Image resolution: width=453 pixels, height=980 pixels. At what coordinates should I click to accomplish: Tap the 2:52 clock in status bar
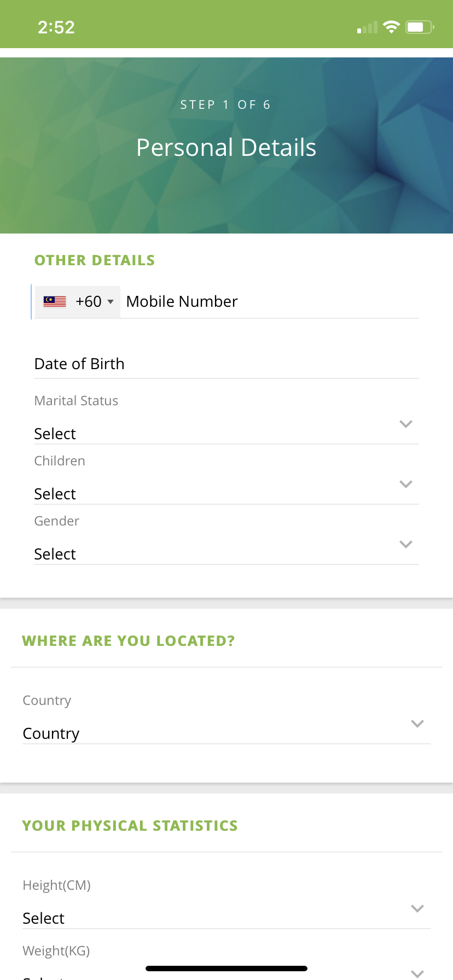pos(56,27)
